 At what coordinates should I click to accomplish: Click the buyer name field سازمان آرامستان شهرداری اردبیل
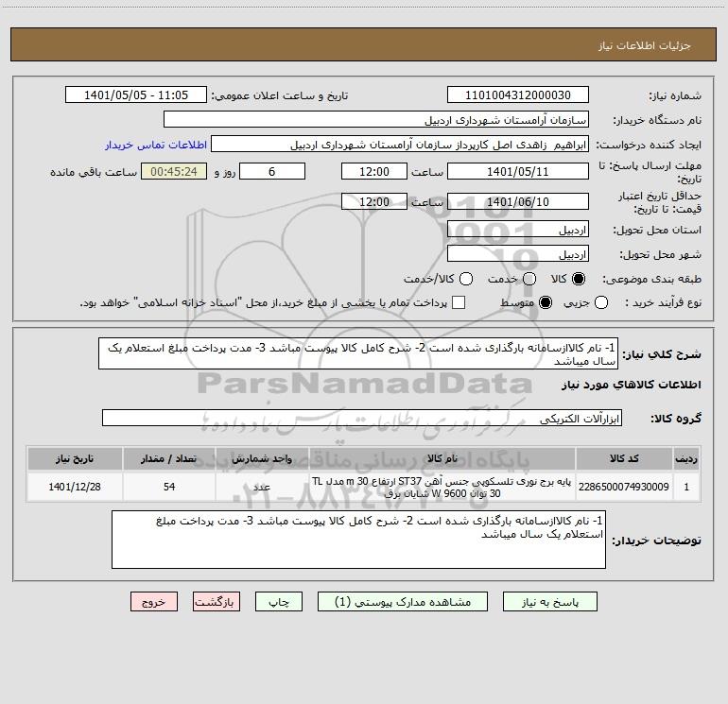pyautogui.click(x=376, y=120)
